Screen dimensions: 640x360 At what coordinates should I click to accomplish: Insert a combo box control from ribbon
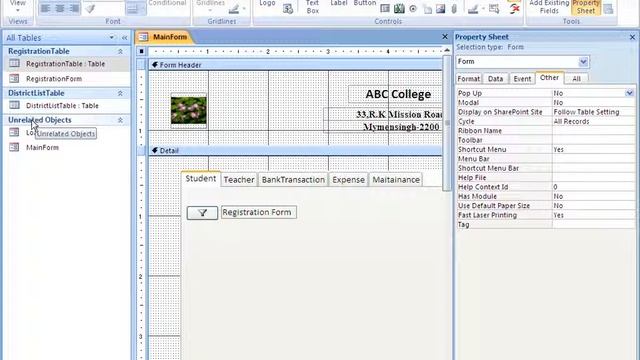pyautogui.click(x=385, y=8)
